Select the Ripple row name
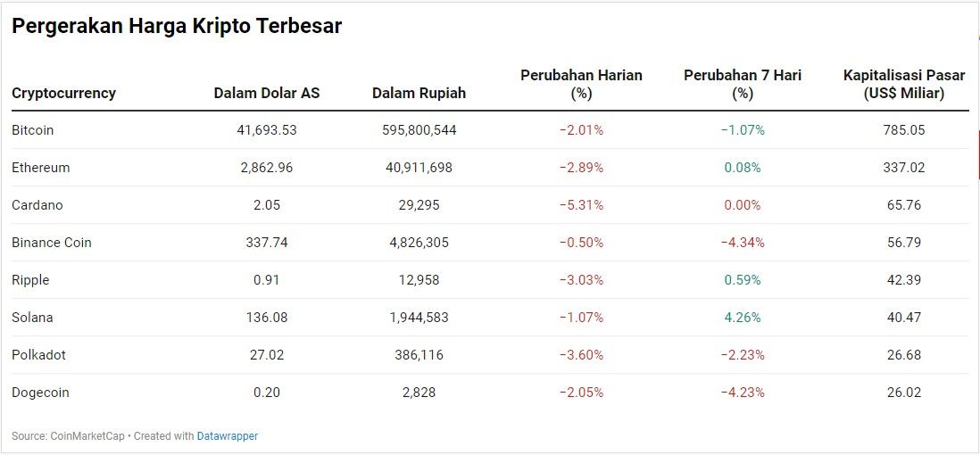The height and width of the screenshot is (455, 980). pyautogui.click(x=30, y=280)
